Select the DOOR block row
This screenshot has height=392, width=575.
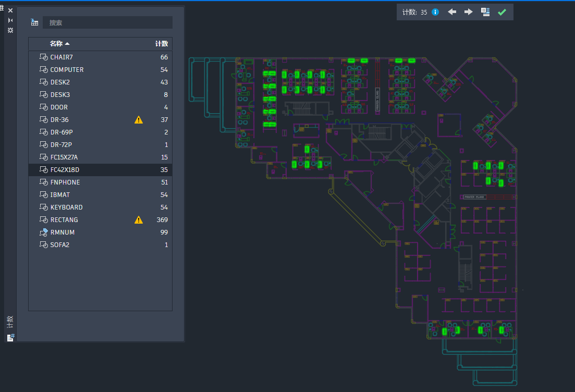pyautogui.click(x=100, y=107)
